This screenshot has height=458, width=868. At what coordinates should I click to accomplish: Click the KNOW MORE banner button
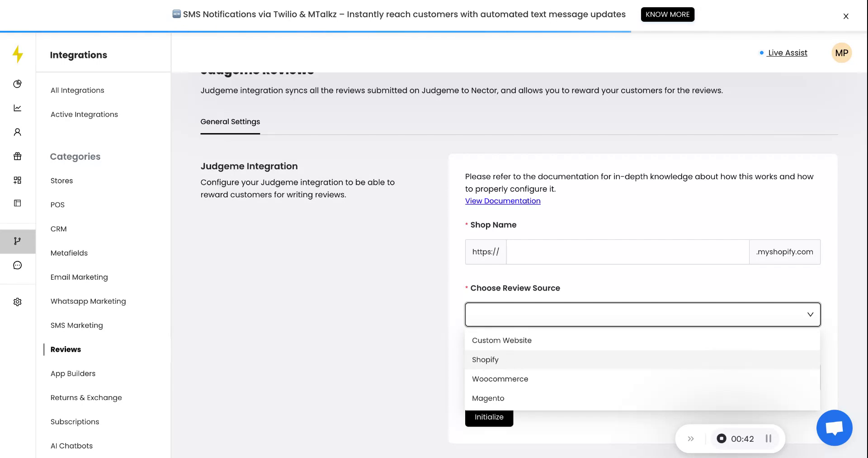tap(667, 14)
